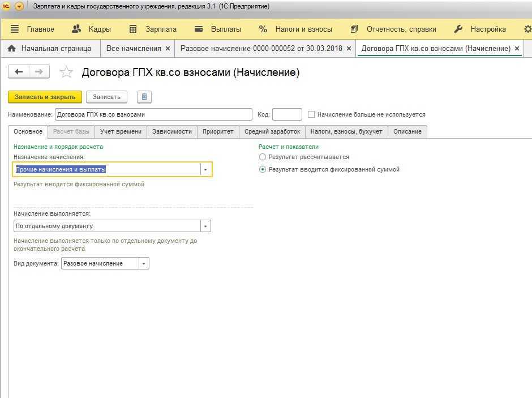Screen dimensions: 532x398
Task: Expand the Назначение начисления dropdown arrow
Action: click(x=205, y=169)
